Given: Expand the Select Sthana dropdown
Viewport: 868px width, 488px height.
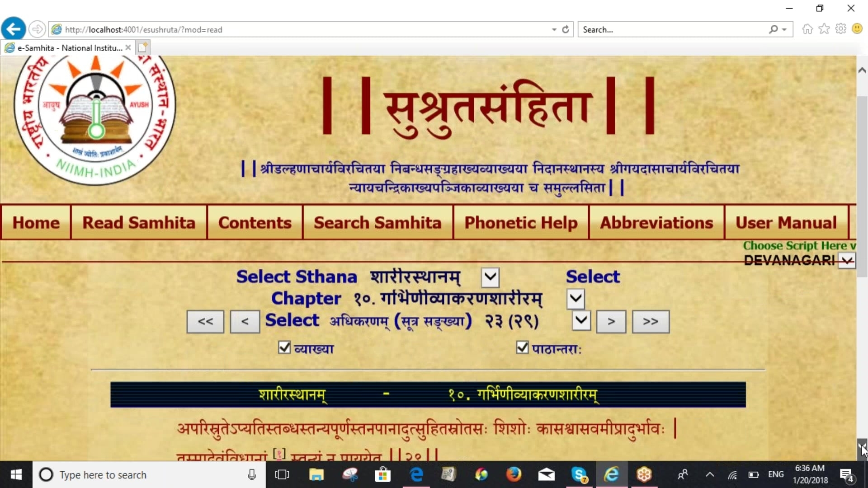Looking at the screenshot, I should tap(491, 277).
